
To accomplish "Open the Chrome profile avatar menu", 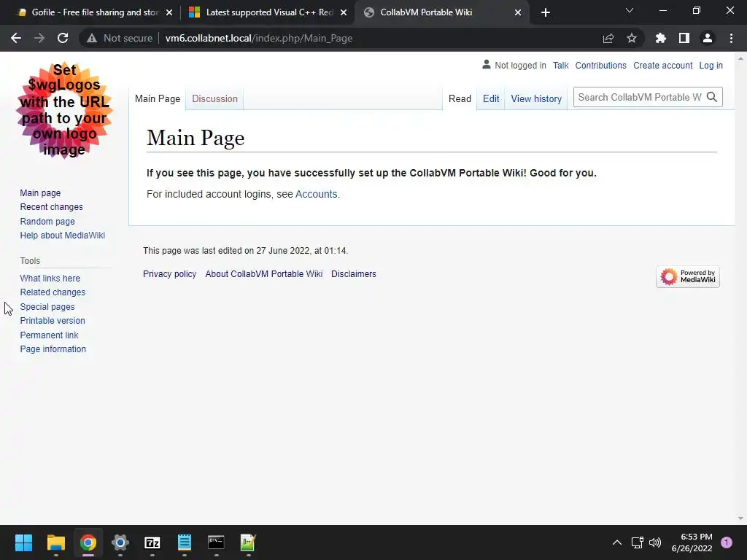I will coord(708,38).
